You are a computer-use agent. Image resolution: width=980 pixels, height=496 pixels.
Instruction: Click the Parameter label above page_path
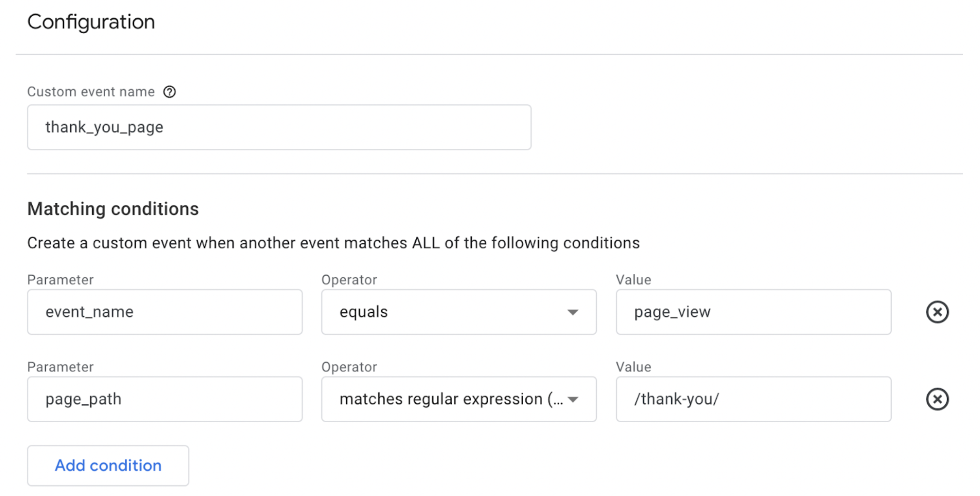(x=60, y=367)
